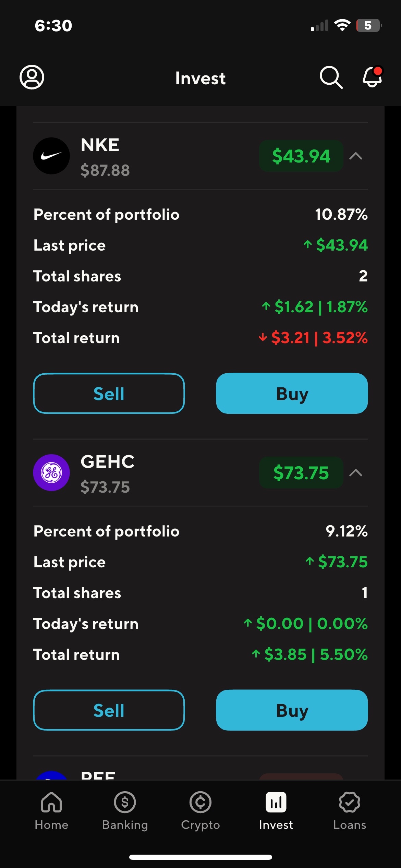401x868 pixels.
Task: Collapse the NKE details chevron
Action: 356,156
